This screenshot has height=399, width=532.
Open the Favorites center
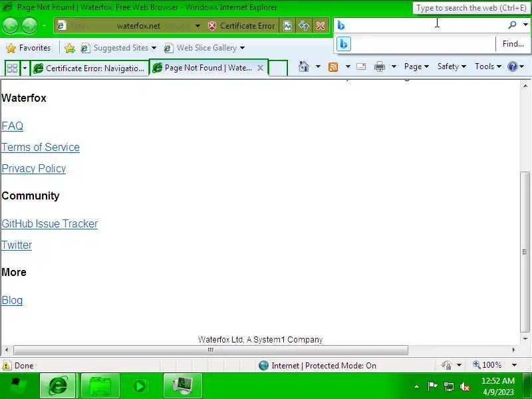point(29,48)
